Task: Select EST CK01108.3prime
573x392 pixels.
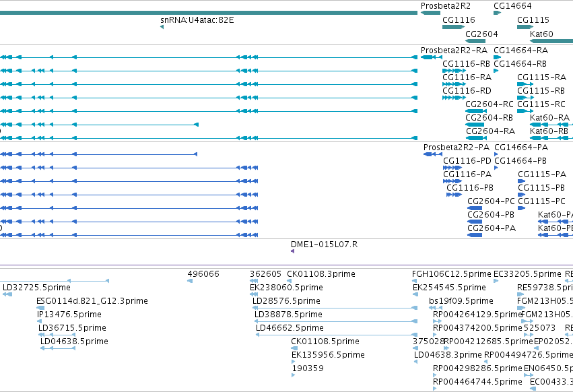Action: tap(289, 281)
